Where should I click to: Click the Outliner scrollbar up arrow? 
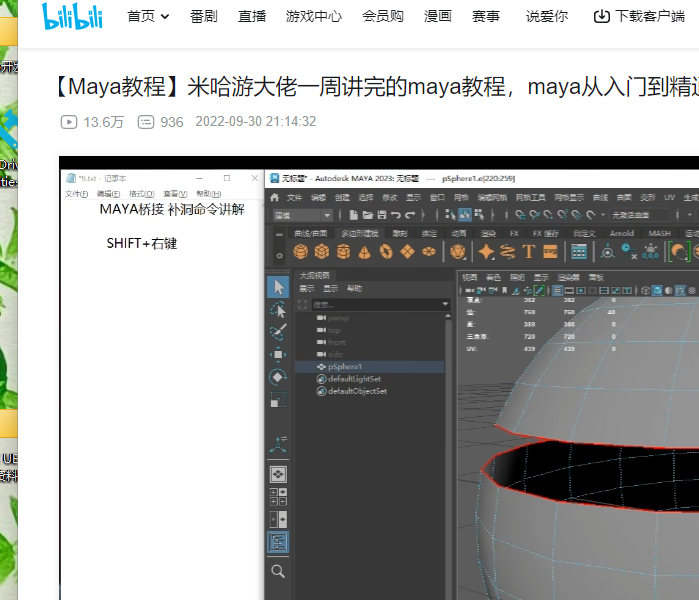coord(448,316)
